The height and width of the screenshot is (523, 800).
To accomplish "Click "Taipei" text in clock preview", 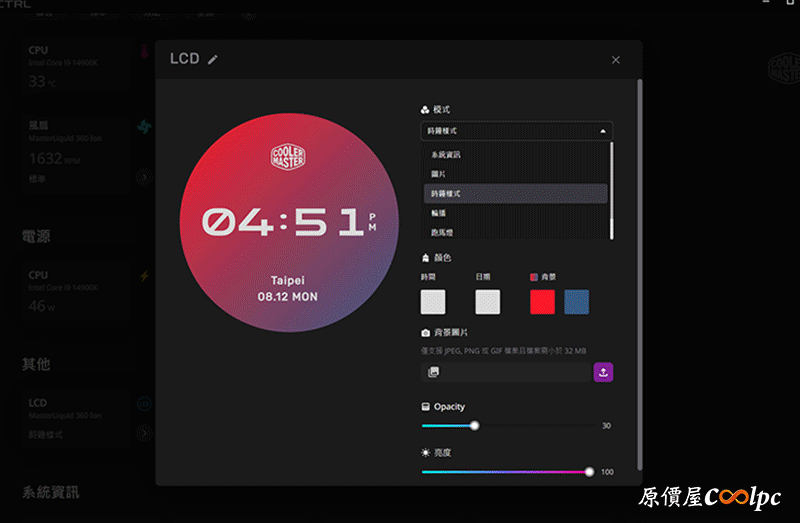I will (x=288, y=281).
